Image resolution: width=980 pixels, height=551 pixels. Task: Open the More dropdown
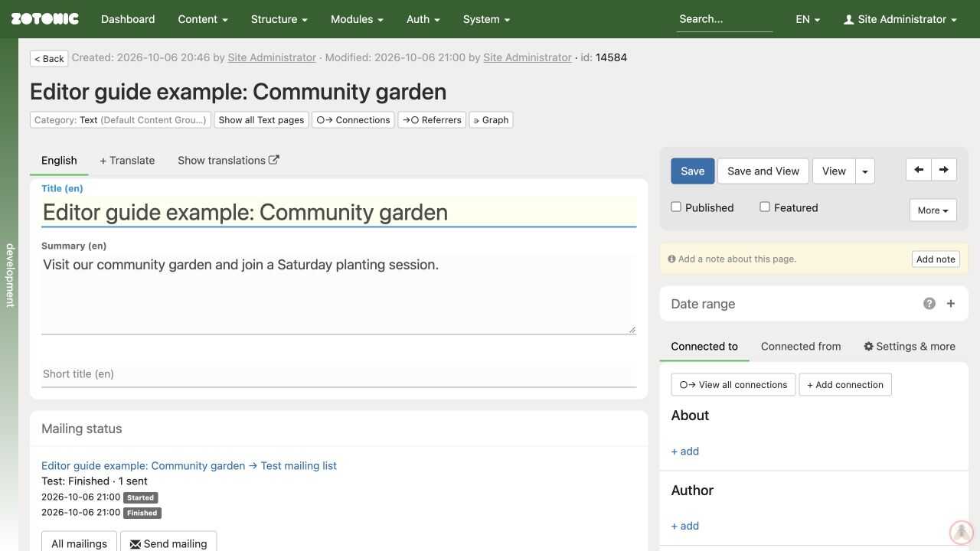coord(933,210)
